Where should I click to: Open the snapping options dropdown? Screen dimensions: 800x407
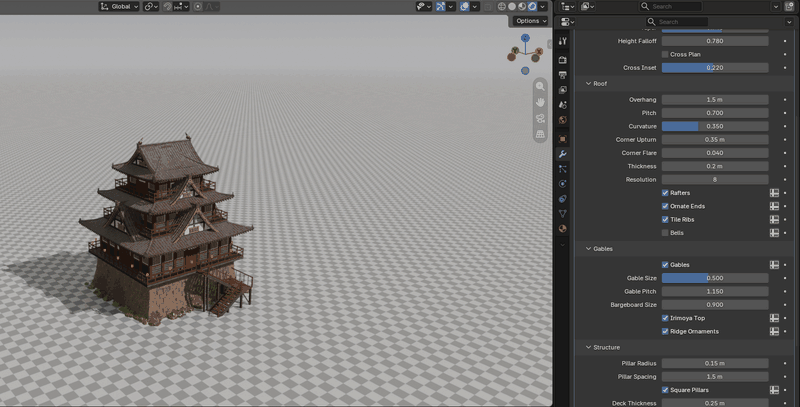(182, 7)
